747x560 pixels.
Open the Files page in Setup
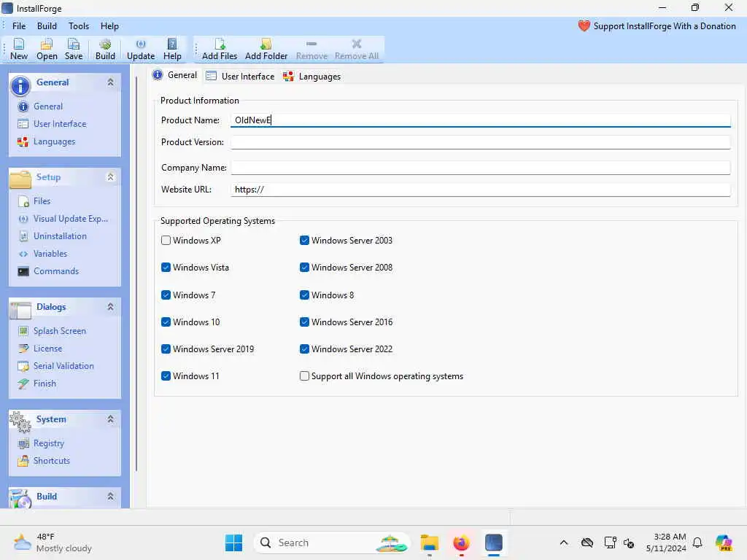[42, 201]
